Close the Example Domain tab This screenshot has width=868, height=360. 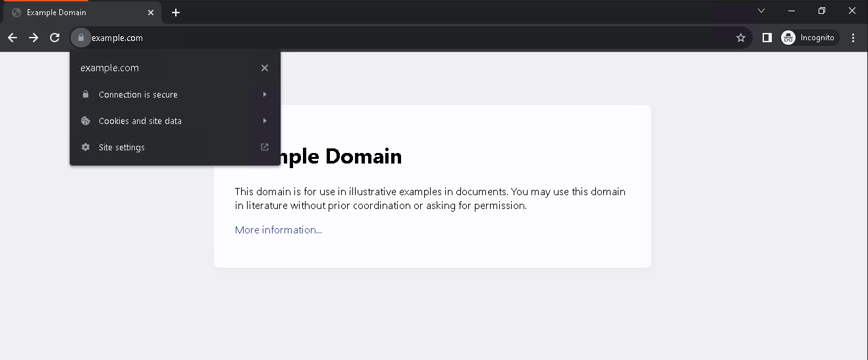[x=151, y=13]
